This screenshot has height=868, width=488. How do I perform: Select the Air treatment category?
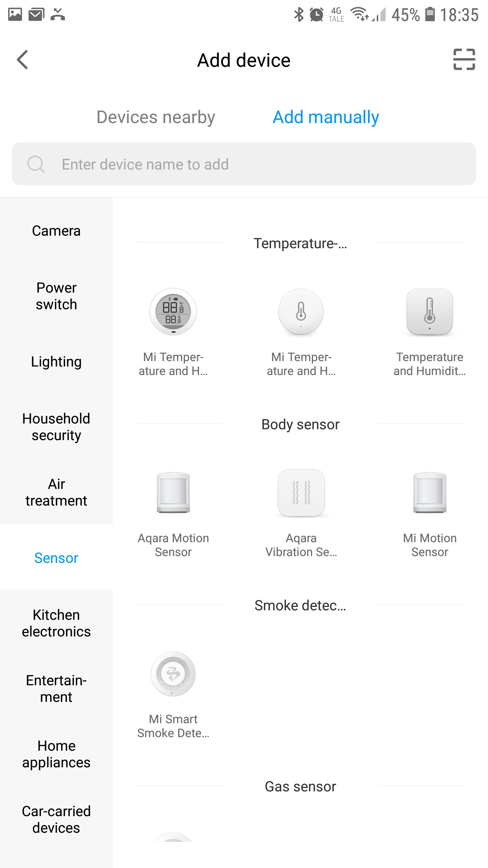(x=56, y=492)
